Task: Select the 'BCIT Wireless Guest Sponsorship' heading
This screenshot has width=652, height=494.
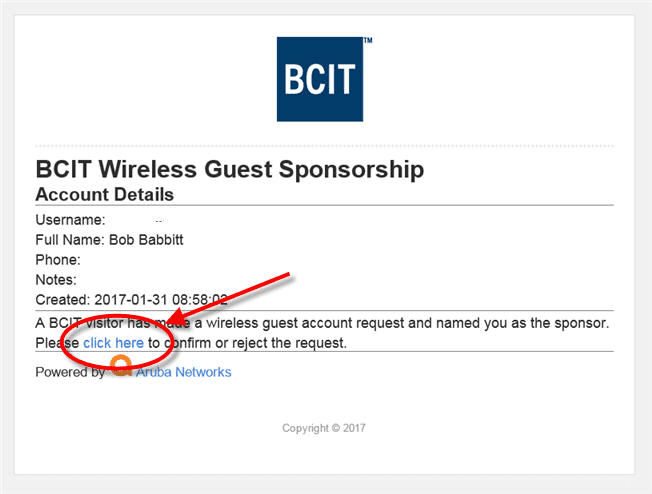Action: click(230, 170)
